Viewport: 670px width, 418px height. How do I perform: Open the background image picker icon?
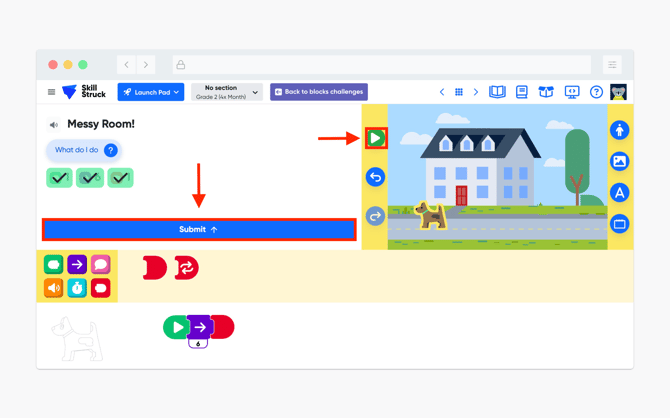(619, 161)
